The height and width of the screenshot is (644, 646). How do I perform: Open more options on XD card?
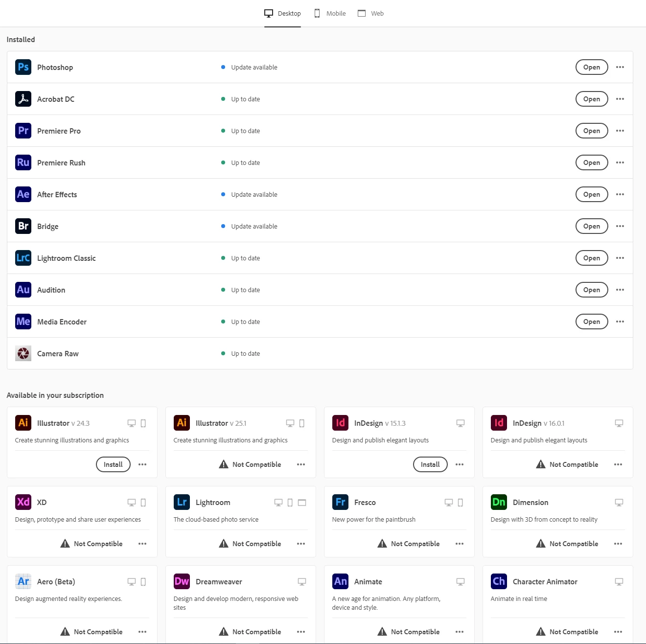tap(142, 544)
